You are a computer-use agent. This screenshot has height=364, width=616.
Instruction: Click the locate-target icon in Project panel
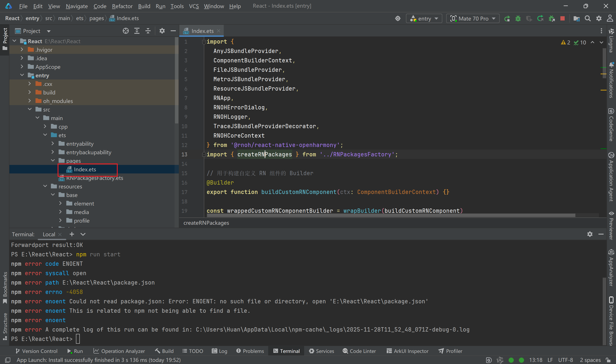point(126,31)
